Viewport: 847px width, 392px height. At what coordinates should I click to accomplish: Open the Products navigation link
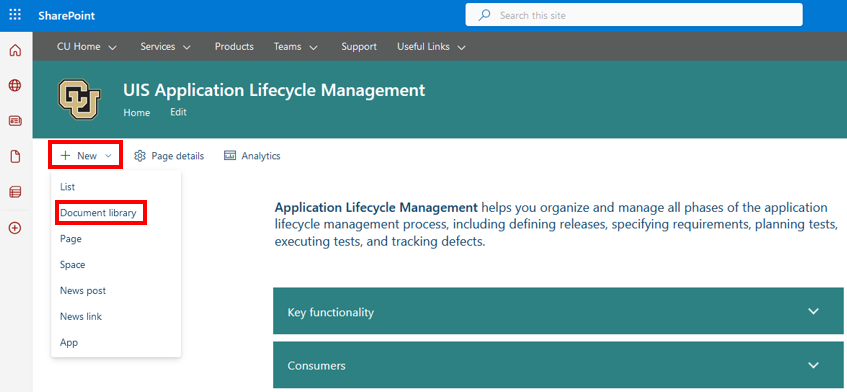tap(234, 47)
